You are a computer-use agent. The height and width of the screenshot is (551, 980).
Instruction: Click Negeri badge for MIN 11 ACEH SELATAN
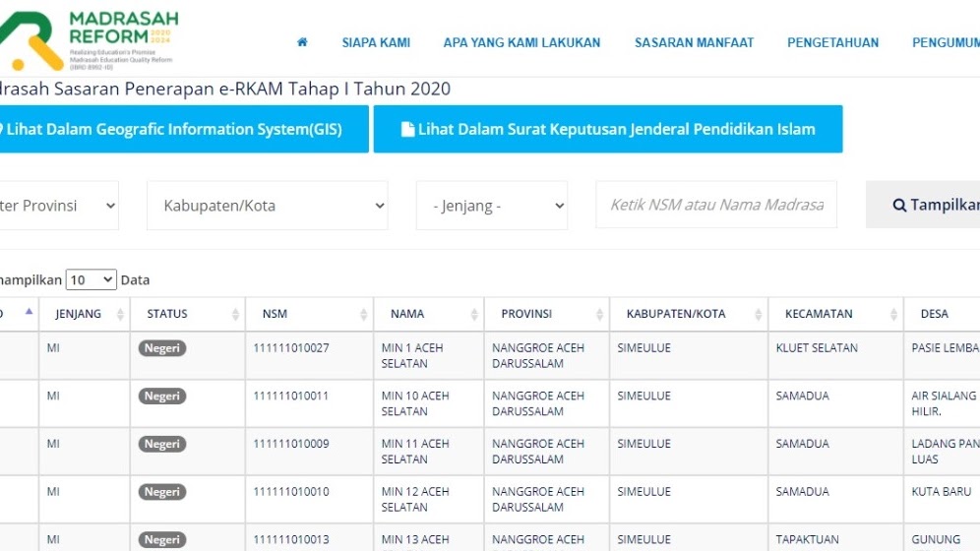click(x=162, y=444)
